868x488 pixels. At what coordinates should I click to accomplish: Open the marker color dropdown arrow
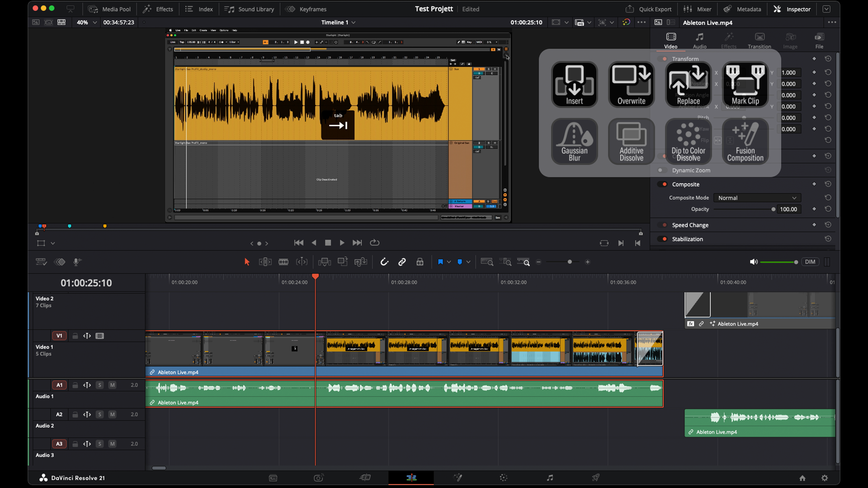tap(468, 262)
